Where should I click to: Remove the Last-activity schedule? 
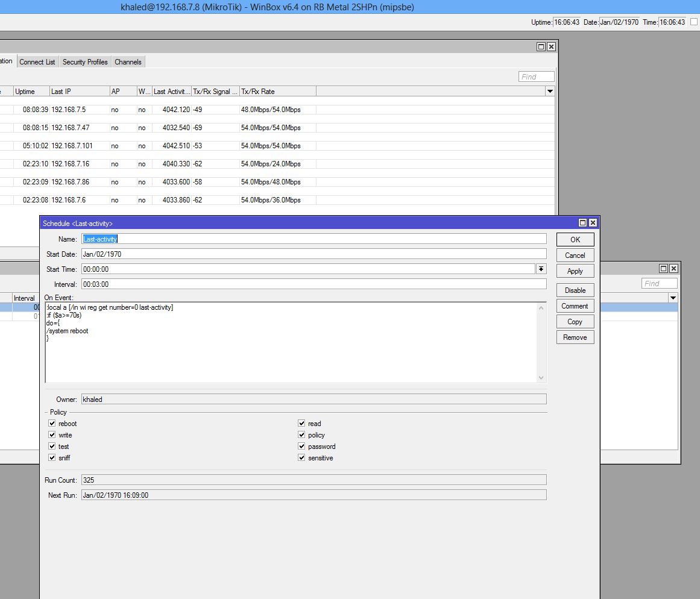tap(574, 337)
